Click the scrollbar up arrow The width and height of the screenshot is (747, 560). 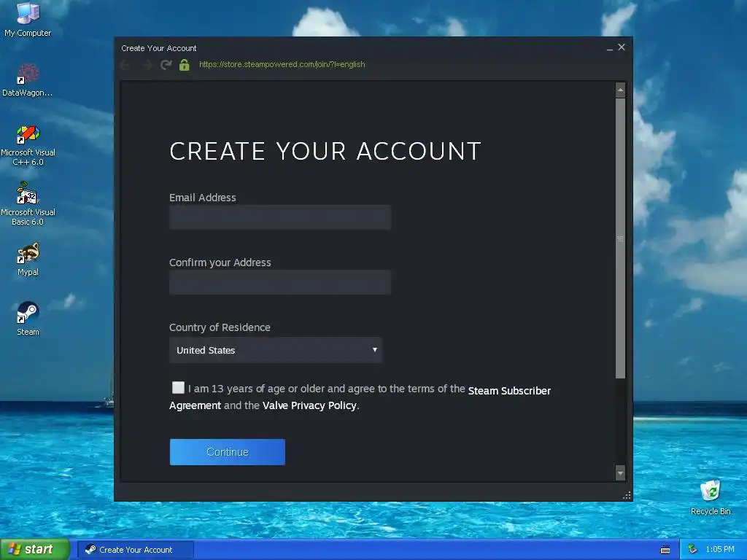(620, 90)
